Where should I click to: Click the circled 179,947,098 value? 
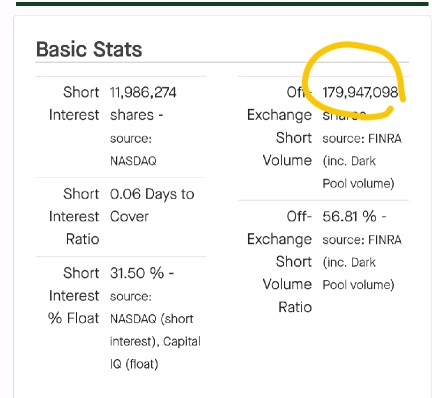(x=360, y=92)
